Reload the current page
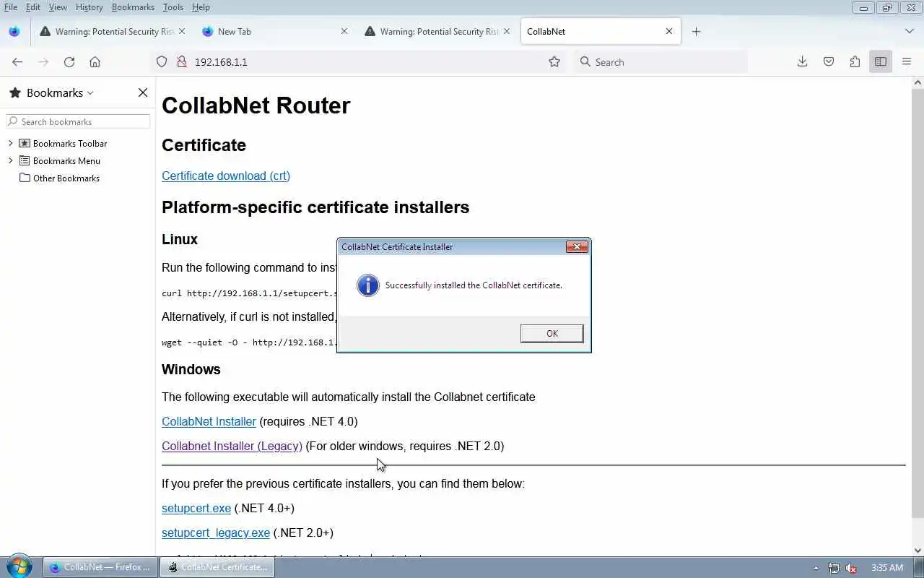 (69, 62)
